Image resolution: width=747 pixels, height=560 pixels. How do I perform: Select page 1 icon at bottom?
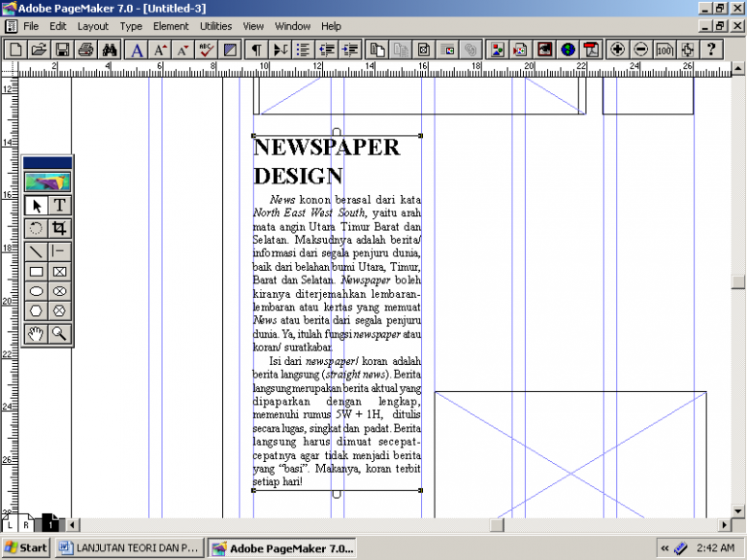50,524
